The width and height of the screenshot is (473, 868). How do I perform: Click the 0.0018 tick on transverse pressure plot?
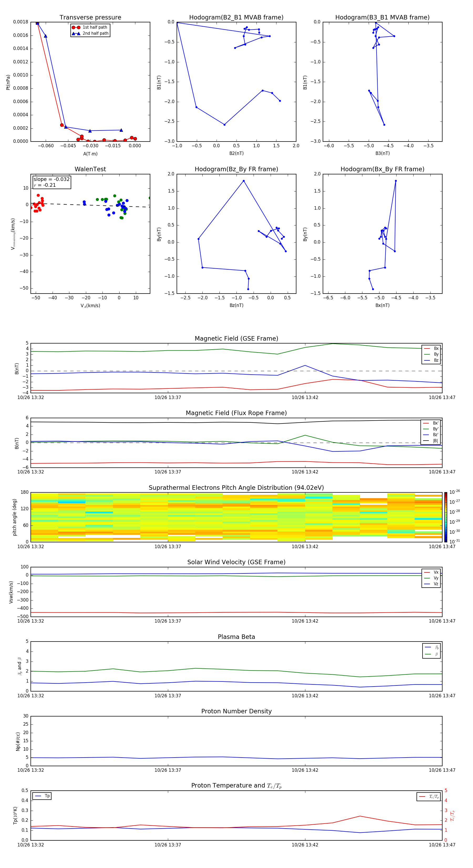point(20,22)
